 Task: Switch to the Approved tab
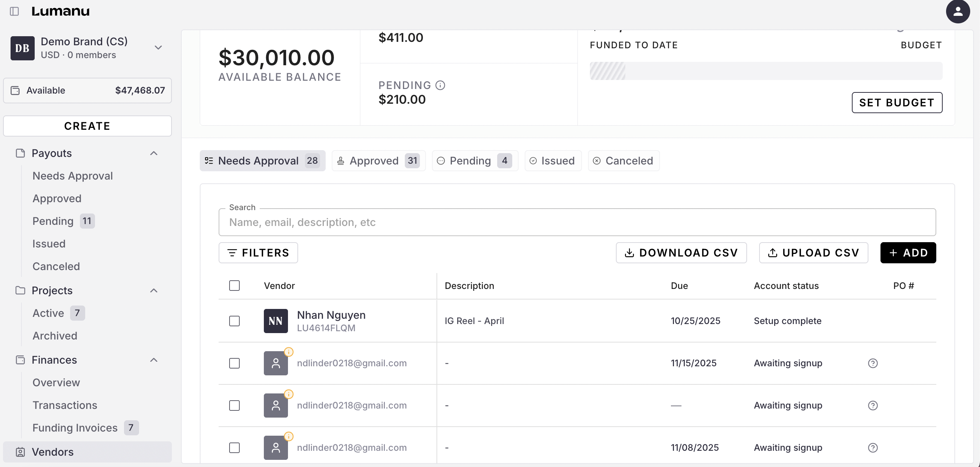[378, 161]
